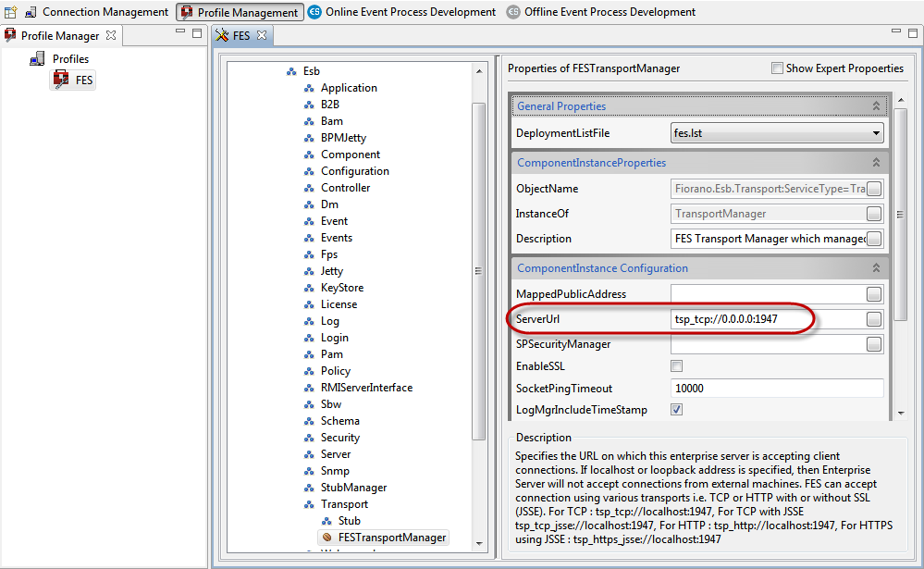The width and height of the screenshot is (924, 569).
Task: Click the KeyStore node icon
Action: 309,289
